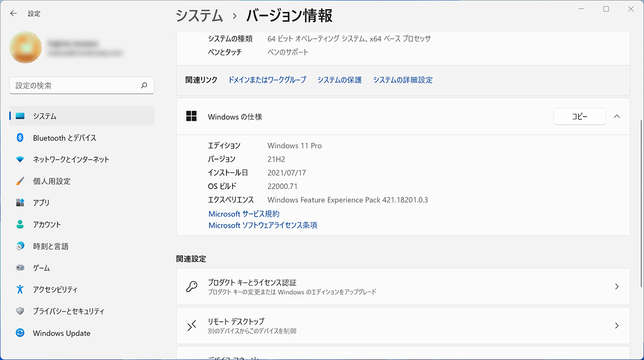The image size is (644, 360).
Task: Click the back arrow in Settings
Action: 13,13
